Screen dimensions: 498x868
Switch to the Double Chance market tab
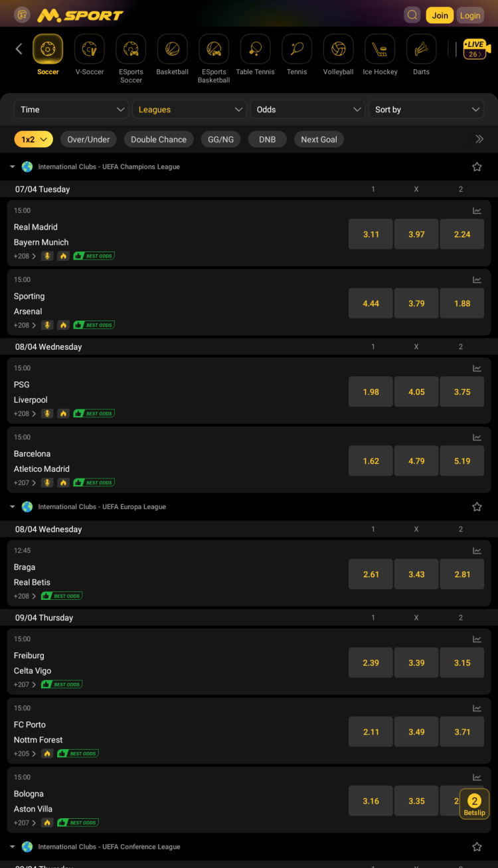click(159, 139)
